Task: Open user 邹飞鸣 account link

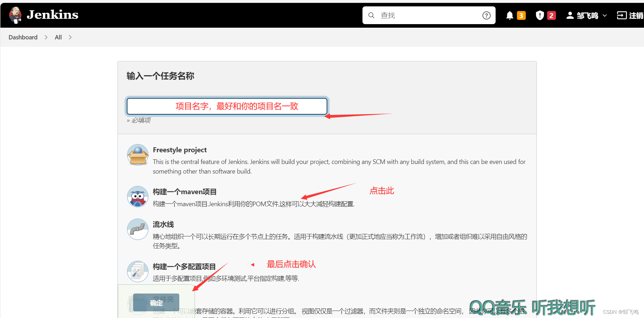Action: pos(587,16)
